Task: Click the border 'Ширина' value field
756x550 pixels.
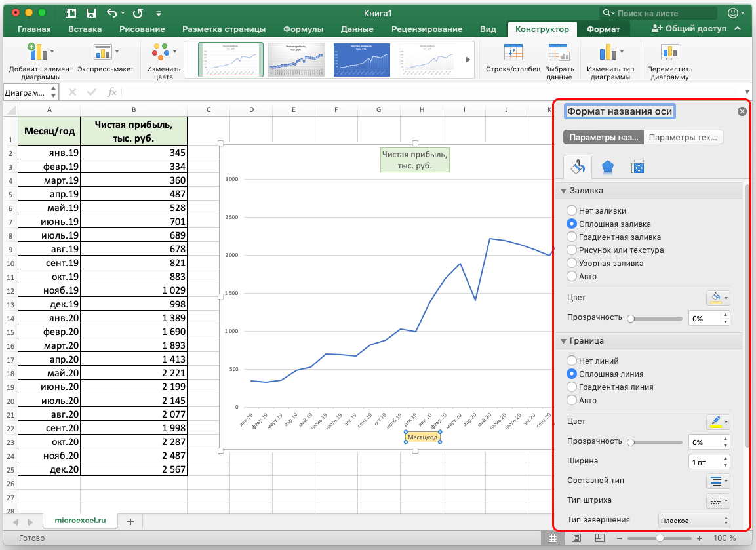Action: coord(705,462)
